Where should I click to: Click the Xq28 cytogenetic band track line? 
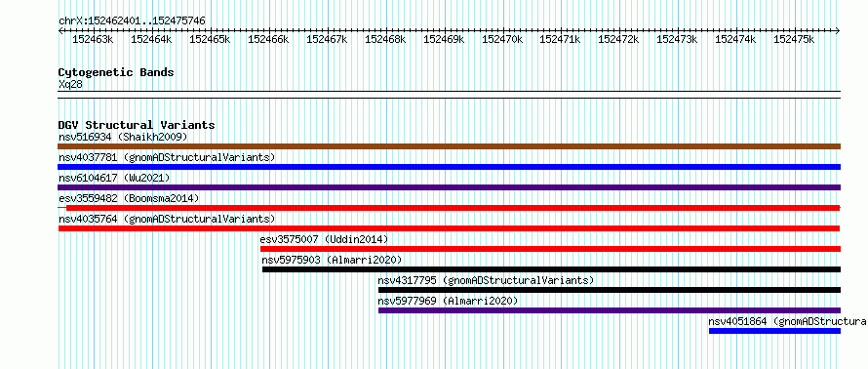click(x=449, y=94)
